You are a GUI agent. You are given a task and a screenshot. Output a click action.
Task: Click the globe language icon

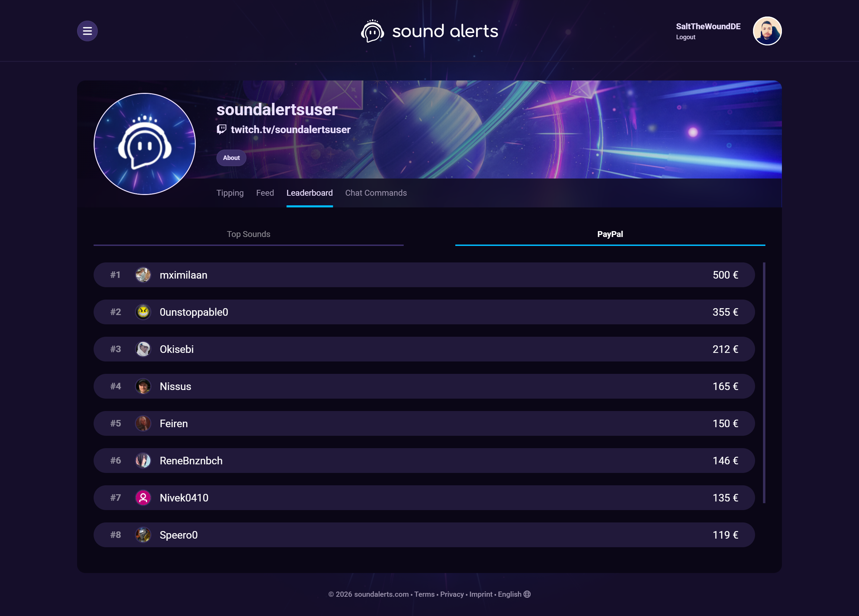(x=527, y=594)
